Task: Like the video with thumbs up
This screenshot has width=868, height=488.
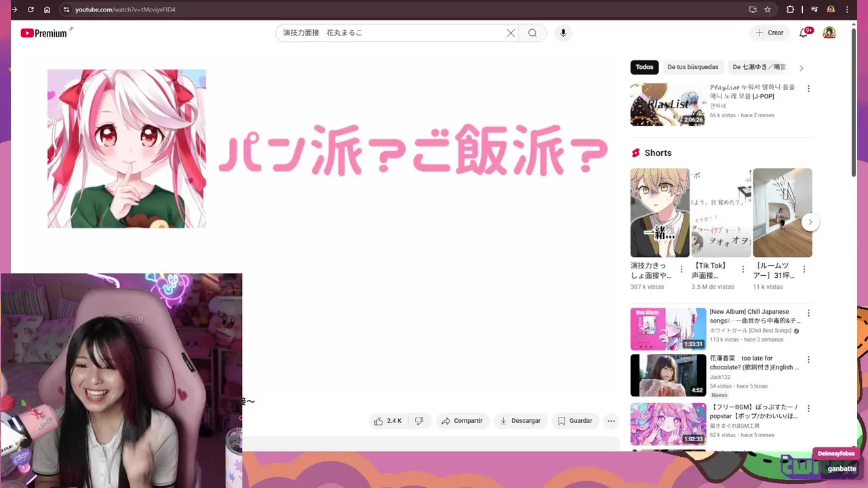Action: [388, 421]
